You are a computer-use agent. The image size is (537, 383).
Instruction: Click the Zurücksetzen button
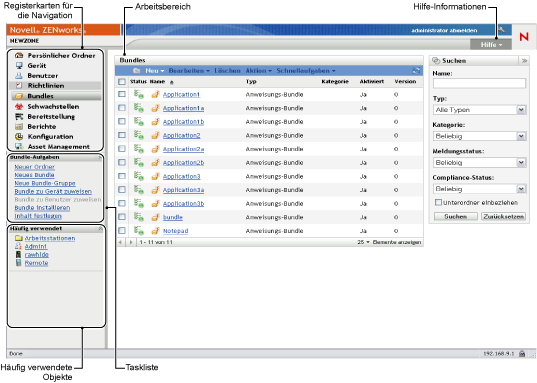(x=503, y=217)
